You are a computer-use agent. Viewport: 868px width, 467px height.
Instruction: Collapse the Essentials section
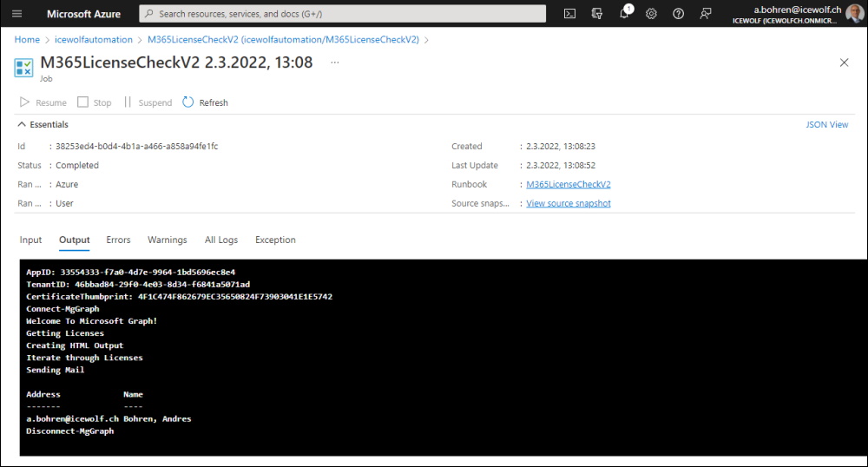(43, 124)
